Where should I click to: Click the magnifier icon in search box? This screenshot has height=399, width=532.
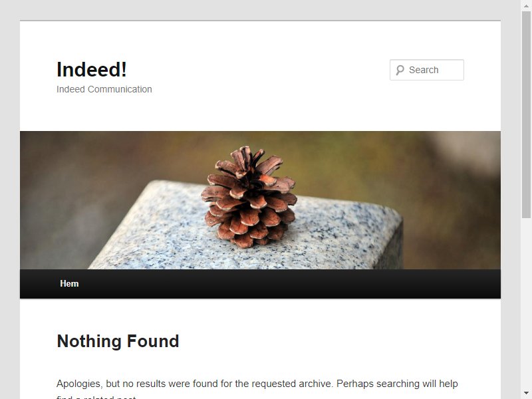coord(400,70)
